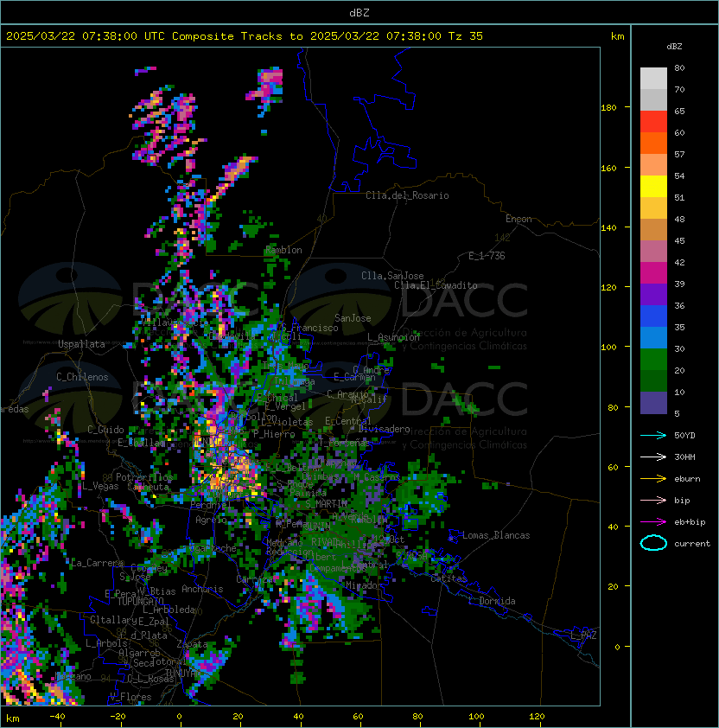Pick the slate 5-10 dBZ swatch
The width and height of the screenshot is (719, 728).
[653, 403]
